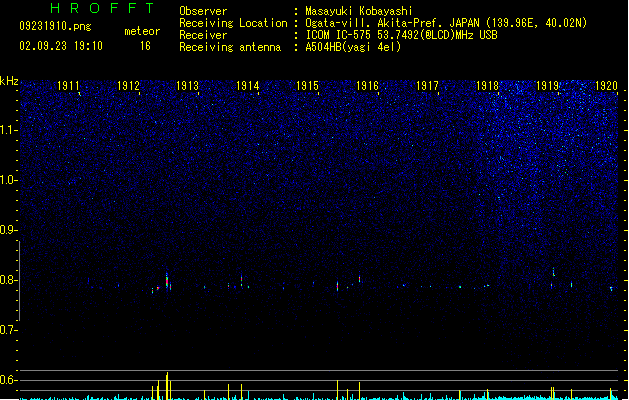
Task: Click the Receiving antenna field label
Action: [230, 47]
